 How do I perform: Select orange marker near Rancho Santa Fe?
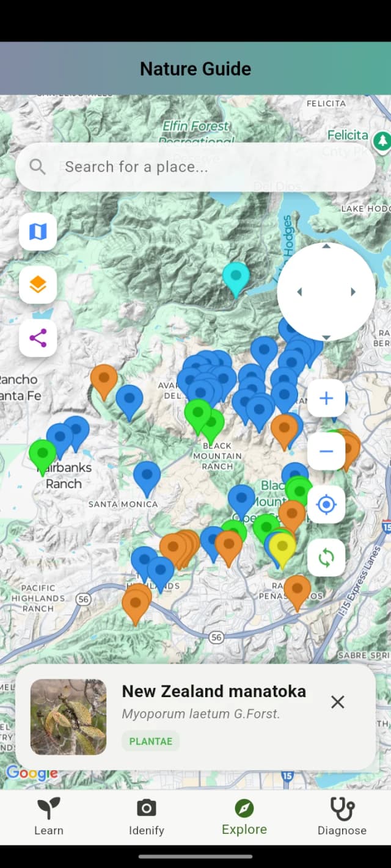(x=104, y=378)
